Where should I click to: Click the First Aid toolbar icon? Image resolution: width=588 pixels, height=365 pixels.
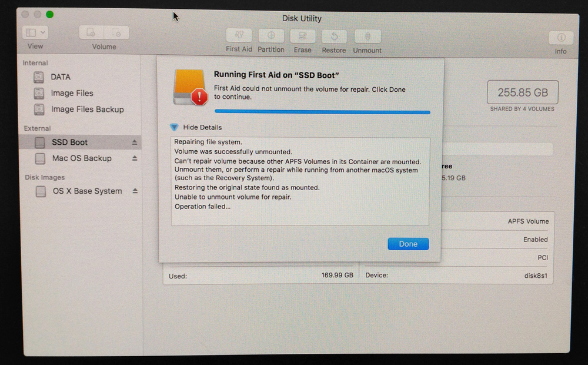[x=239, y=36]
